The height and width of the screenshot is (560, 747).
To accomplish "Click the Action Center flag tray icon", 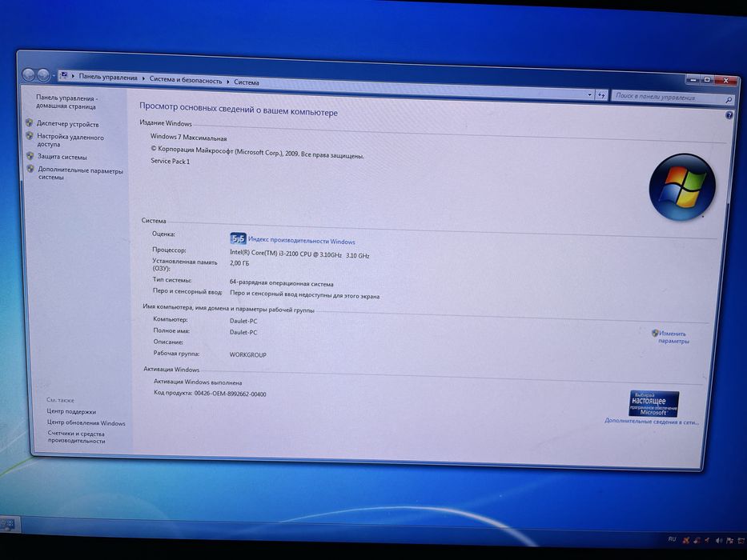I will (729, 541).
